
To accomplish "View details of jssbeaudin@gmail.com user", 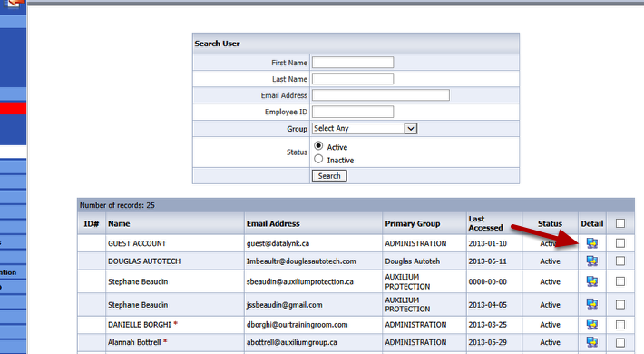I will [591, 305].
